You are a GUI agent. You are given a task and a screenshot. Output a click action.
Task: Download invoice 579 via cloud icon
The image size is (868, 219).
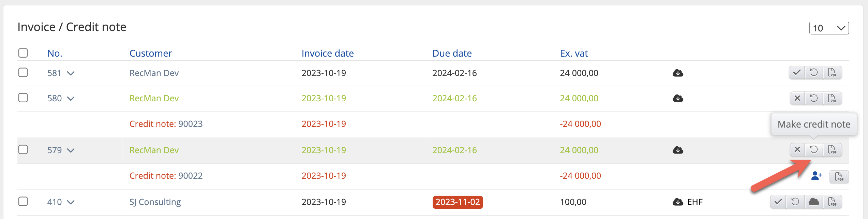[x=678, y=150]
